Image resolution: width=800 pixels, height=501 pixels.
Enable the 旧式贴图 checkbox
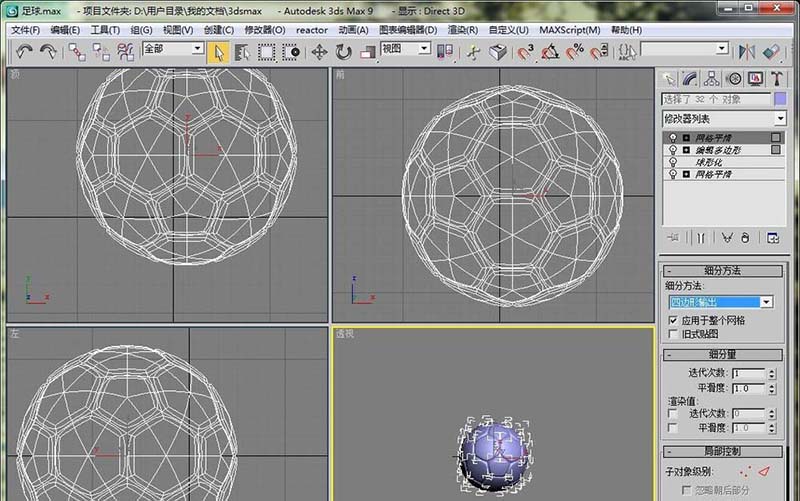(x=673, y=334)
